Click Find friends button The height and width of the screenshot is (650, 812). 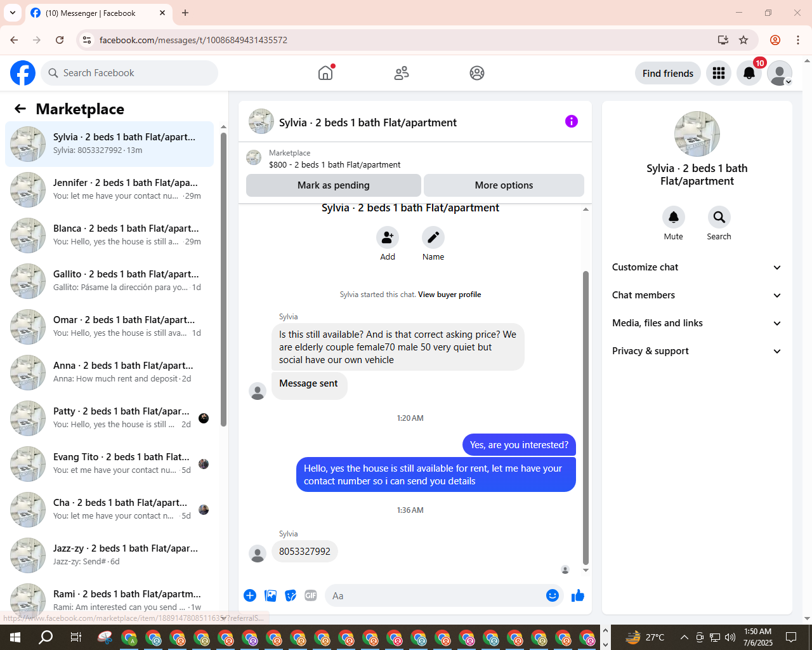pos(668,73)
